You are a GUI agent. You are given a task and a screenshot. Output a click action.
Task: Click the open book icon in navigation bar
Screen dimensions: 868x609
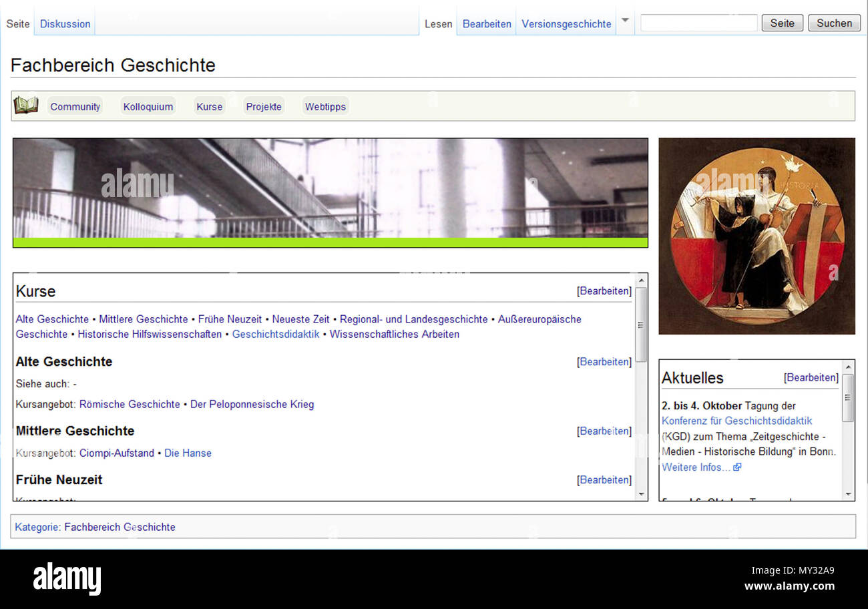[26, 106]
